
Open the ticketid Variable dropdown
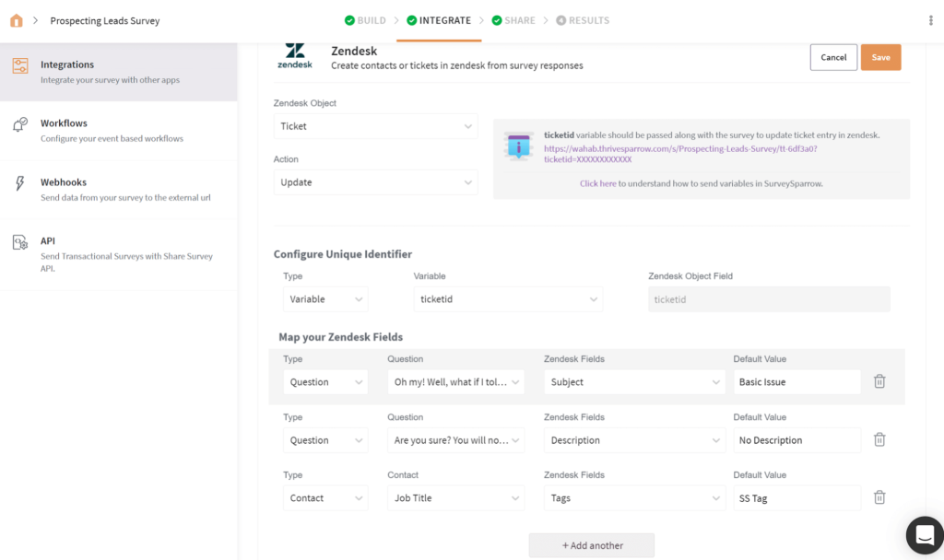click(507, 299)
